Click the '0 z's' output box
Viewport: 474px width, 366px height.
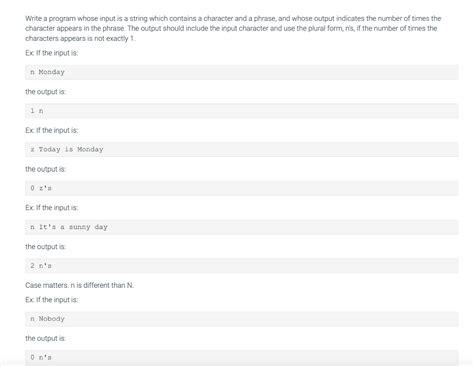pyautogui.click(x=242, y=188)
